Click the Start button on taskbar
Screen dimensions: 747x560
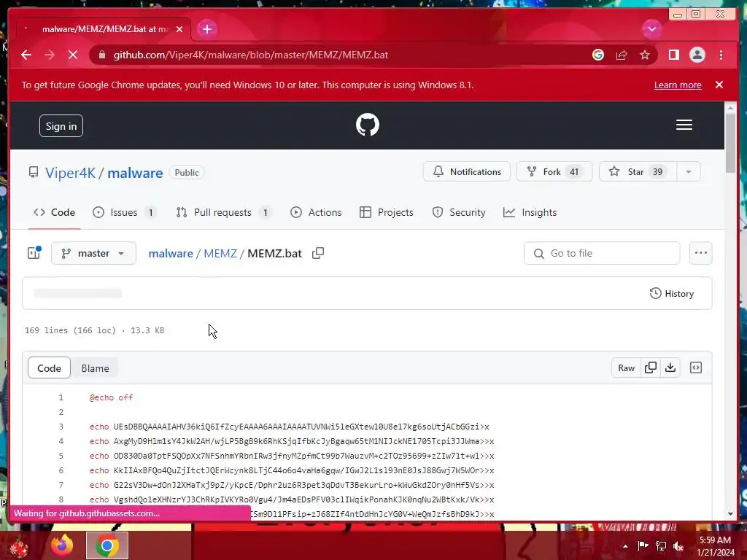click(x=19, y=545)
